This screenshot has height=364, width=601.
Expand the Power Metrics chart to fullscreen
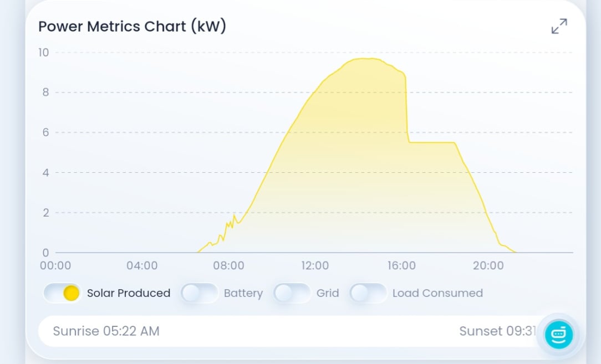coord(559,26)
